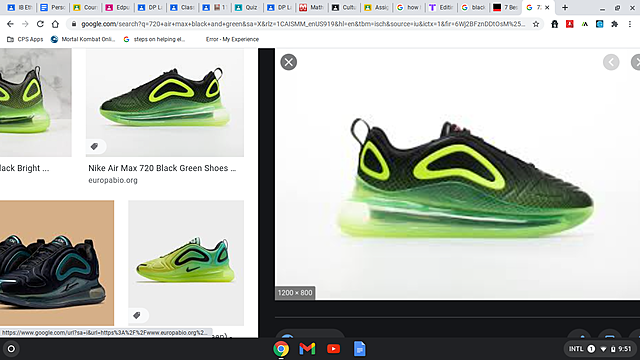Open the Error - My Experience bookmark
Viewport: 640px width, 360px height.
coord(232,39)
